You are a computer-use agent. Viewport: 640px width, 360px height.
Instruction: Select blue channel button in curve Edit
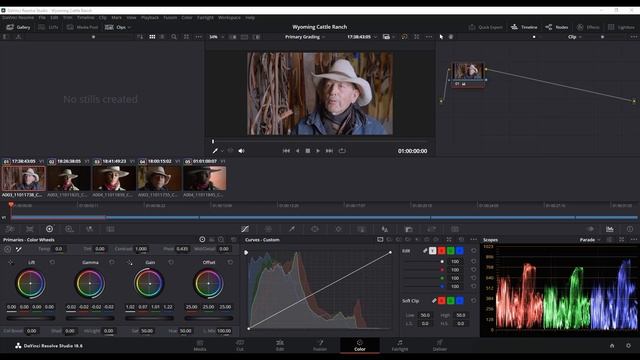(x=460, y=251)
